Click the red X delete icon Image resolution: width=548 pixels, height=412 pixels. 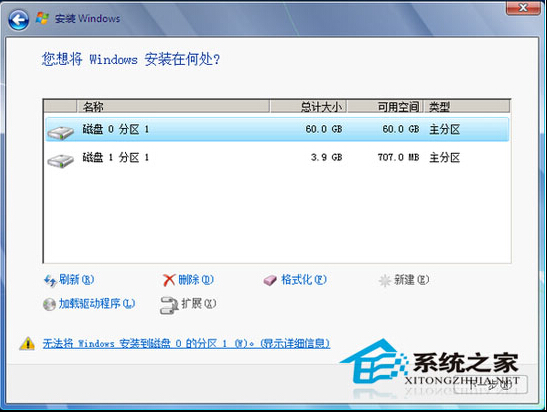[169, 280]
